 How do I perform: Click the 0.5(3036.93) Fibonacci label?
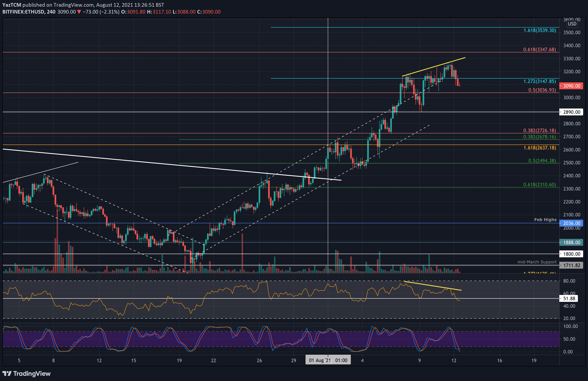pos(542,90)
